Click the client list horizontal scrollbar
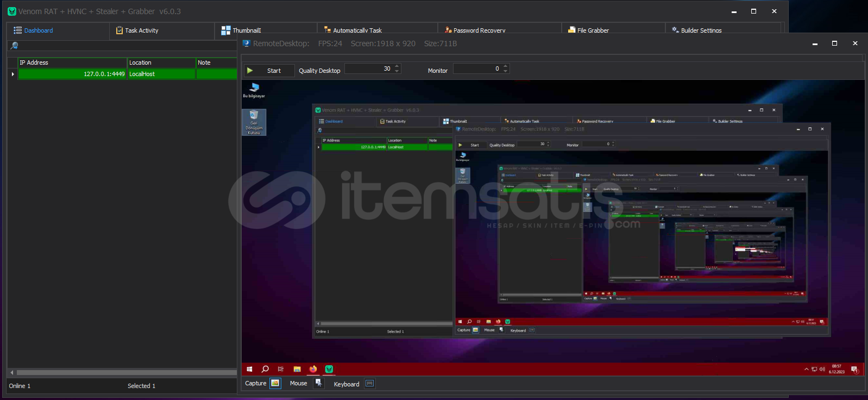The image size is (868, 400). [125, 373]
